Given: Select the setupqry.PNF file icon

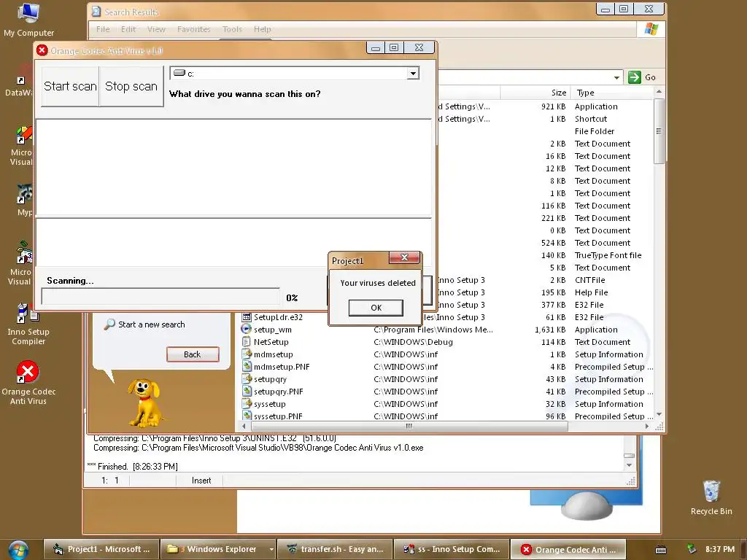Looking at the screenshot, I should click(247, 392).
